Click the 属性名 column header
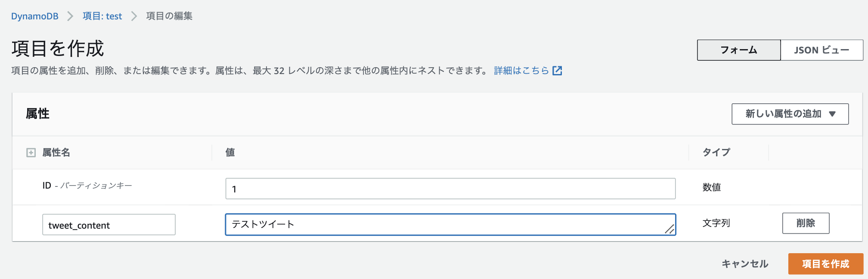The height and width of the screenshot is (279, 868). [56, 152]
